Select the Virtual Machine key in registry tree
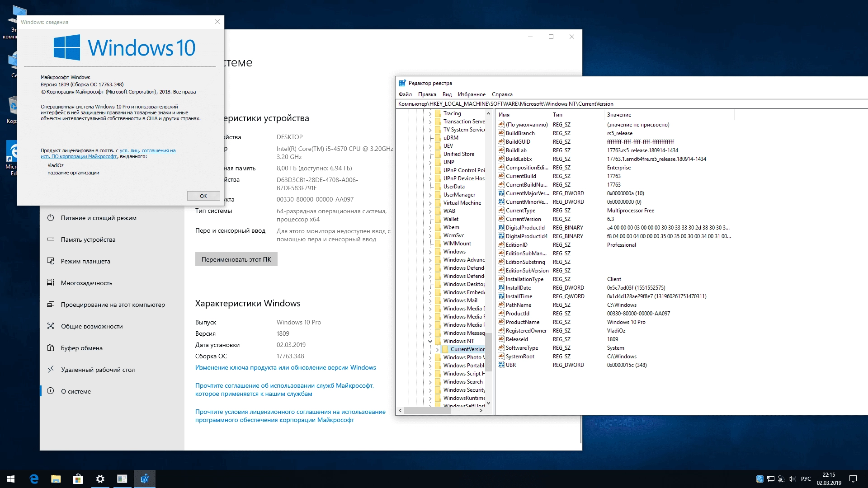 (462, 203)
